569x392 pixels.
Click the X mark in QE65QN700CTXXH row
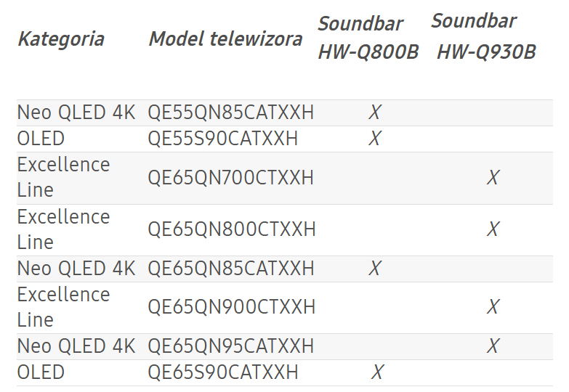pos(493,178)
